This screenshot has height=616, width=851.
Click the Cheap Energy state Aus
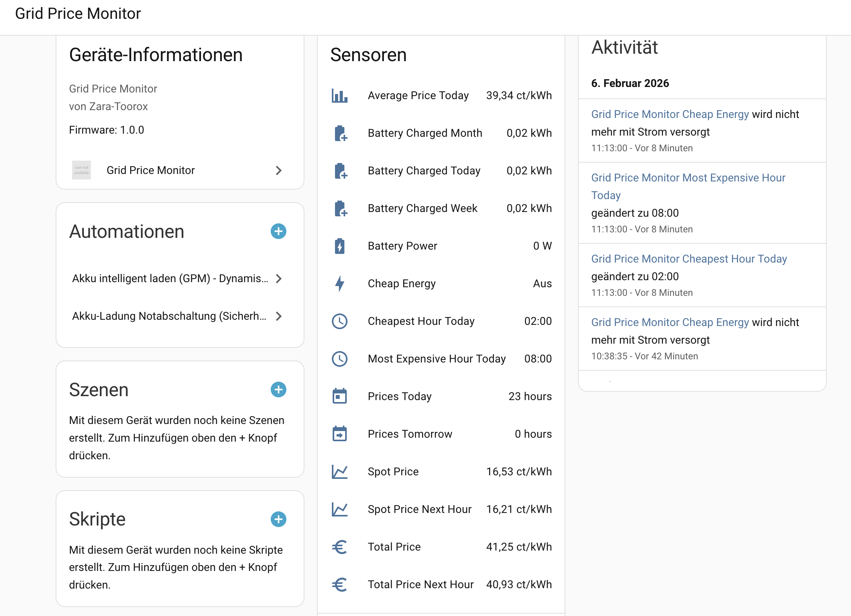543,284
